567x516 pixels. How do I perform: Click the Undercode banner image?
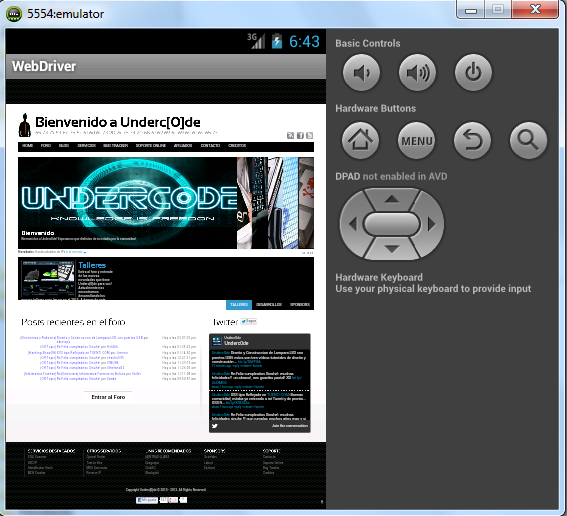click(128, 203)
